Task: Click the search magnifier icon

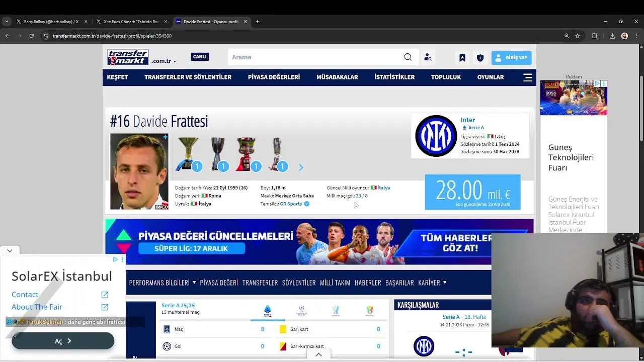Action: pos(408,57)
